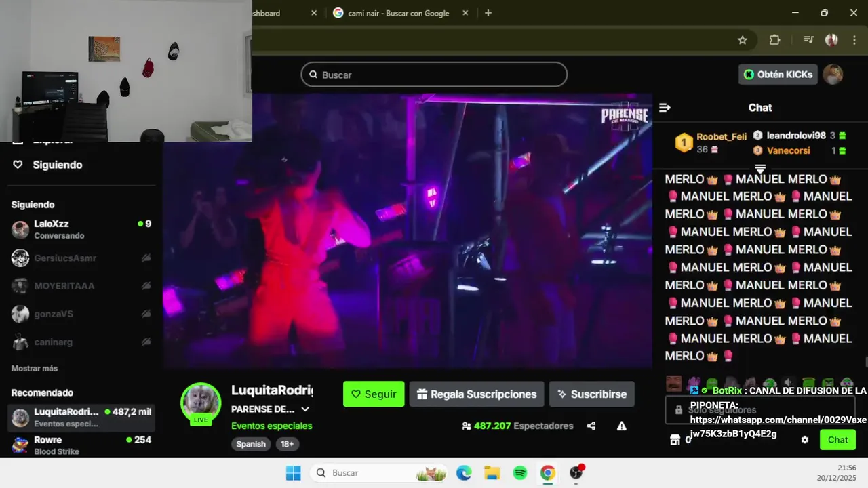Click Regala Suscripciones button
This screenshot has height=488, width=868.
(x=477, y=394)
